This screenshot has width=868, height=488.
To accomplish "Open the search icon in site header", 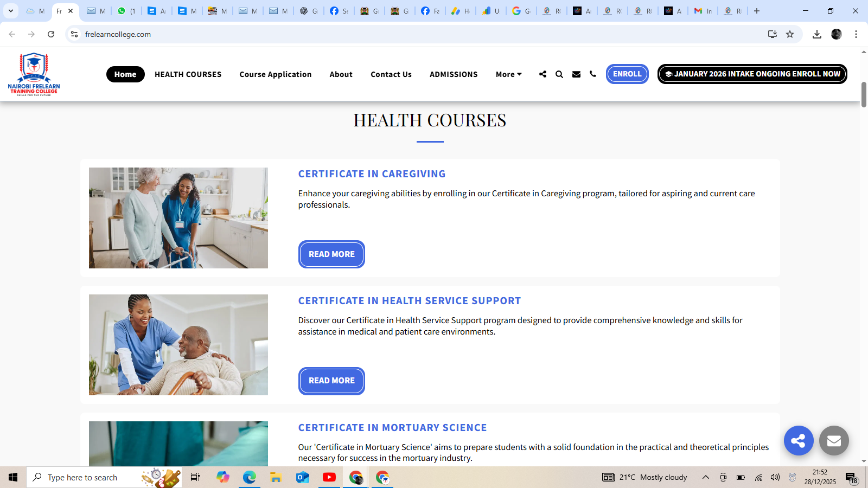I will (559, 74).
